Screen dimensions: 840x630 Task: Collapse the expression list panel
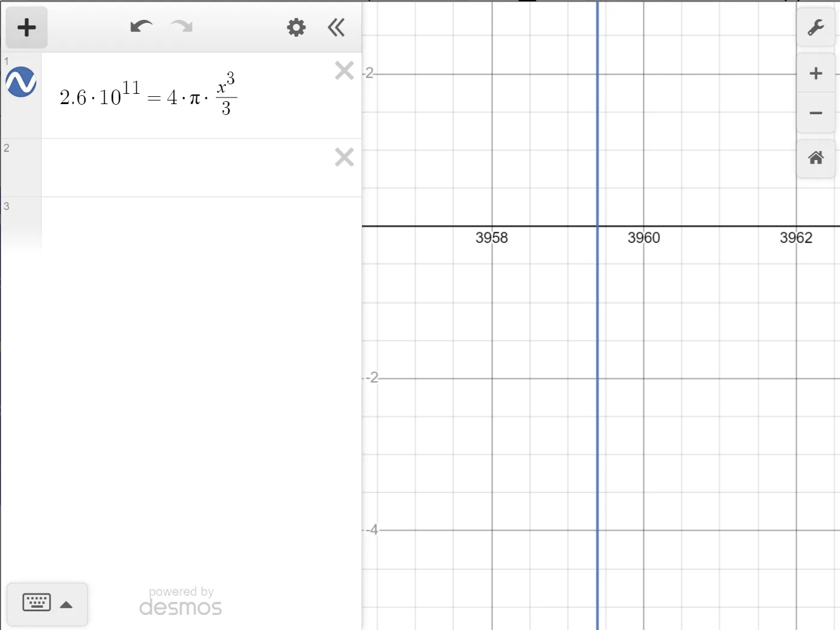[336, 27]
